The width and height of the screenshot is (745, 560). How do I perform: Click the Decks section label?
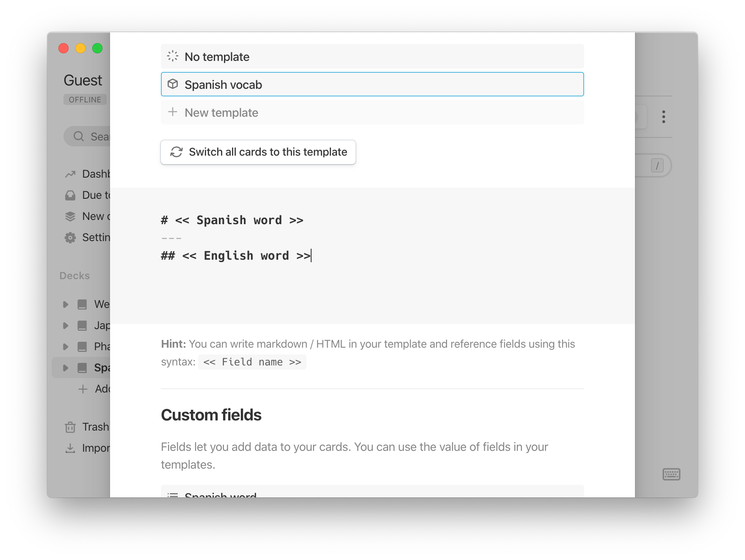[74, 276]
